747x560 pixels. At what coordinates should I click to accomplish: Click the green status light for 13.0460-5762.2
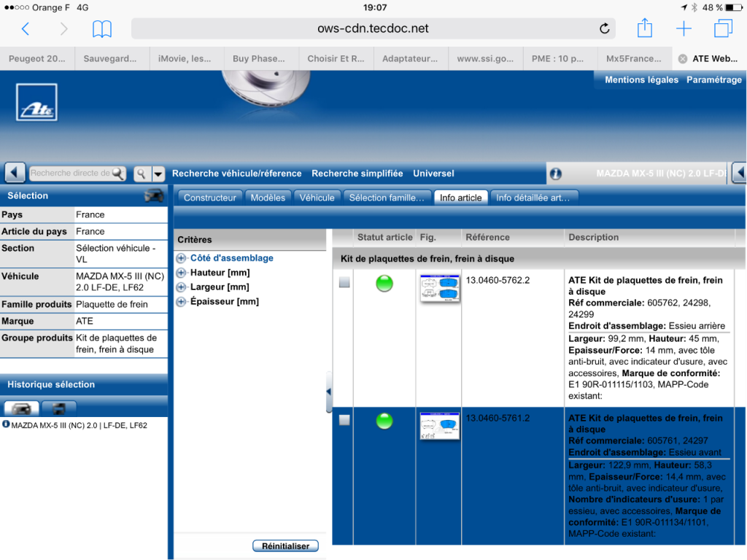click(384, 284)
